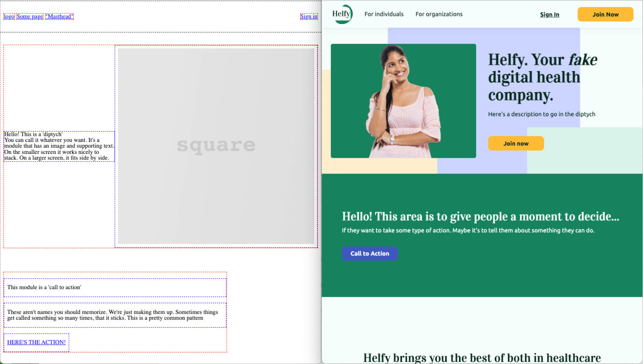Click 'Hello! This is a diptych' text
This screenshot has width=643, height=364.
[x=33, y=134]
